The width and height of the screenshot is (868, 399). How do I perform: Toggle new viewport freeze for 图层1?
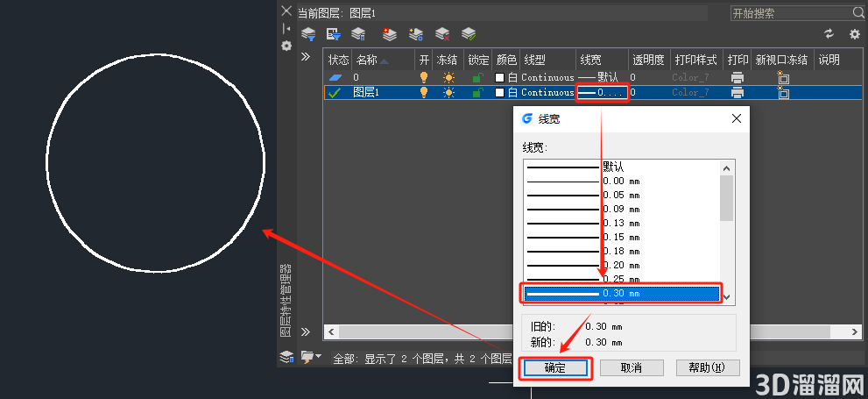[x=783, y=92]
